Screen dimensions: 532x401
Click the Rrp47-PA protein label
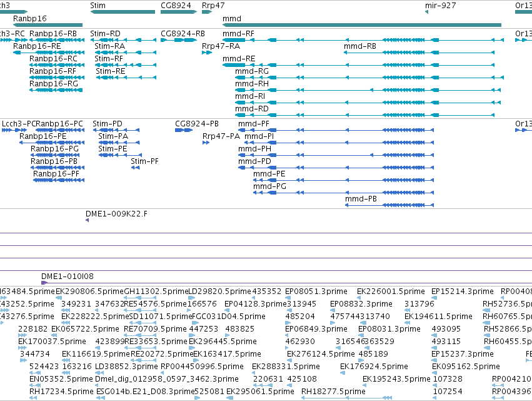[x=221, y=136]
